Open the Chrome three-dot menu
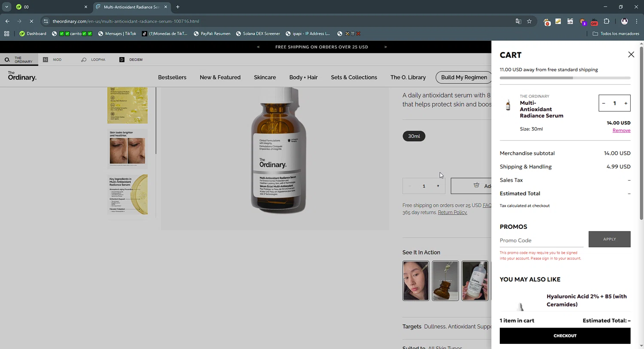The image size is (644, 349). (x=637, y=21)
